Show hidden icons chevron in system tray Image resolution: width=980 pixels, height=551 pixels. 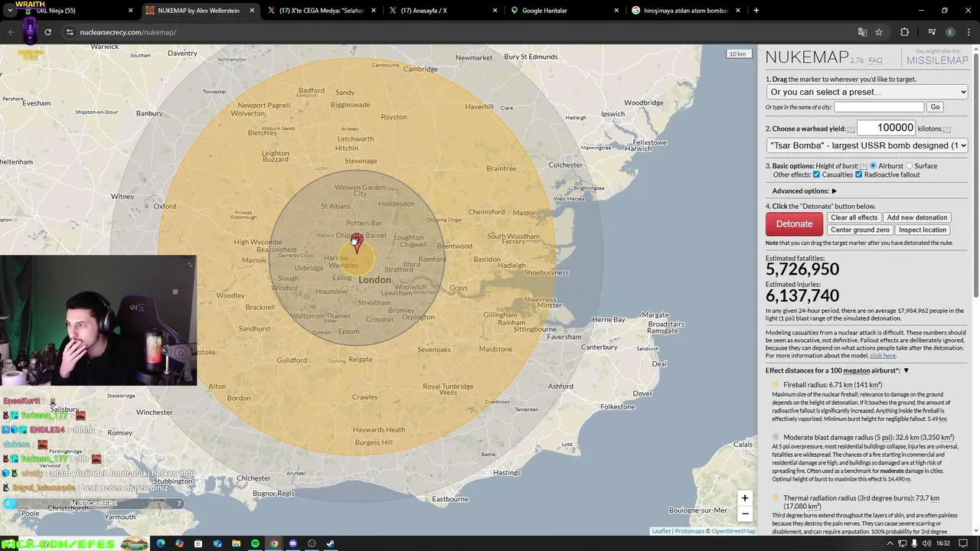tap(890, 543)
